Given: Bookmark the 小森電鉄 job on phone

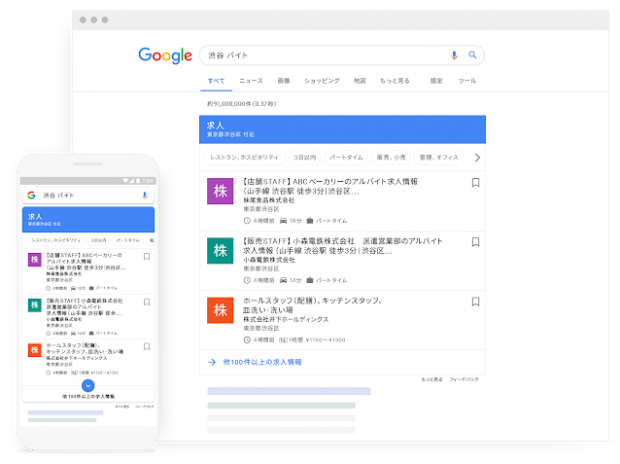Looking at the screenshot, I should pyautogui.click(x=147, y=302).
